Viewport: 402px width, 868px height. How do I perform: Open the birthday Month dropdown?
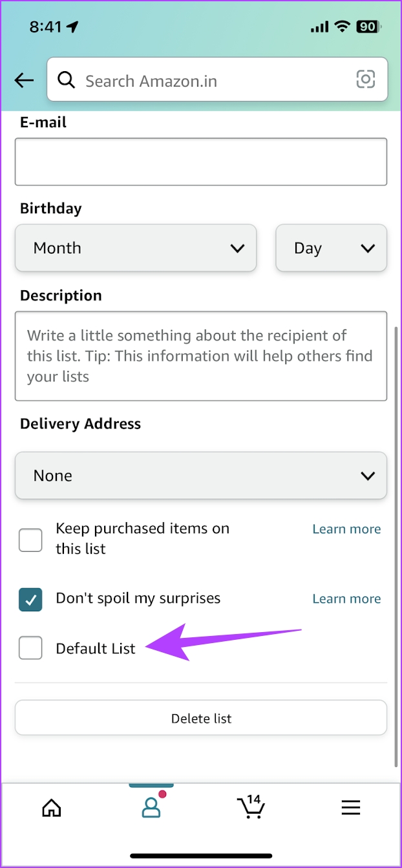[136, 248]
